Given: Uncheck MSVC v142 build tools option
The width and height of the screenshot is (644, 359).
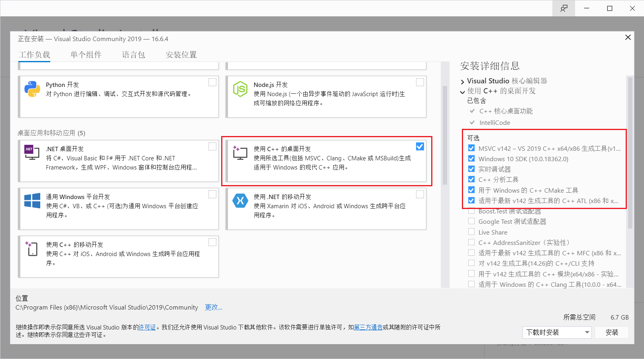Looking at the screenshot, I should tap(471, 148).
